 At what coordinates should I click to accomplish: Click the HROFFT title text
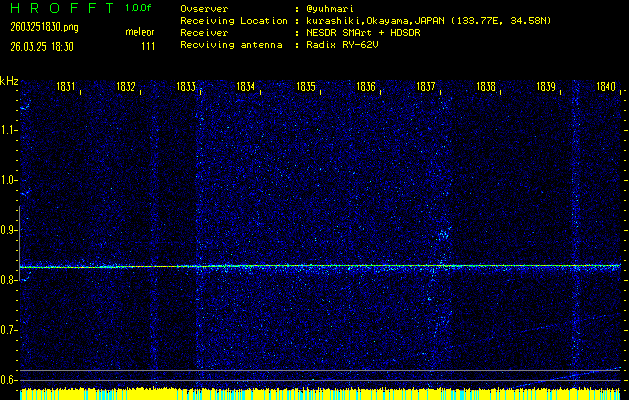pyautogui.click(x=63, y=8)
